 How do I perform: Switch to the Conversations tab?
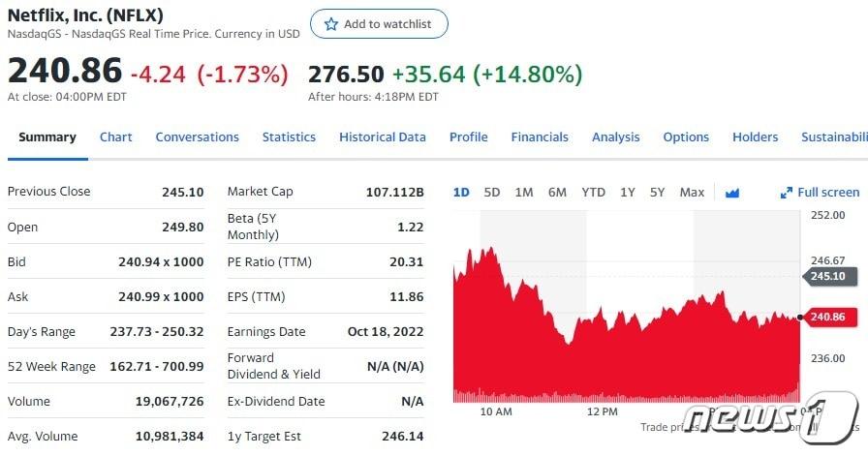coord(197,137)
